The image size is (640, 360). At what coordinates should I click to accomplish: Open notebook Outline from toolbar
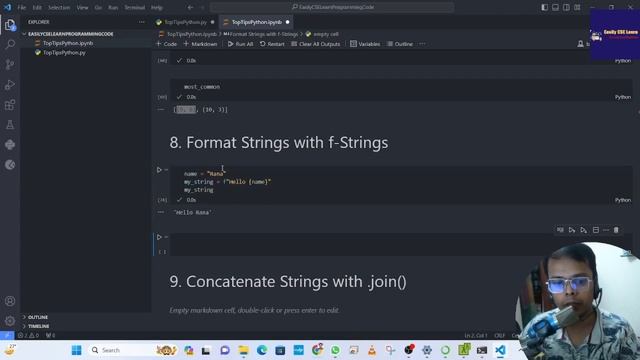[x=400, y=44]
